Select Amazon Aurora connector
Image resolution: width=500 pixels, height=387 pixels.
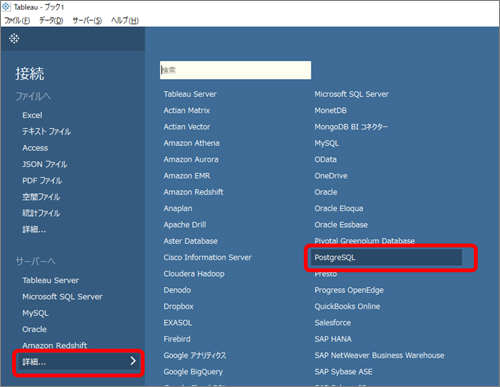pyautogui.click(x=191, y=160)
